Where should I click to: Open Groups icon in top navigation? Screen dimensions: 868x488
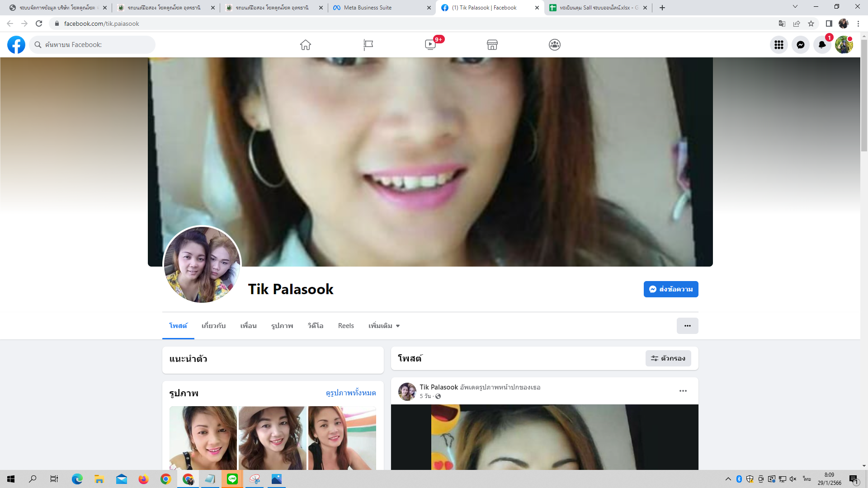click(555, 45)
